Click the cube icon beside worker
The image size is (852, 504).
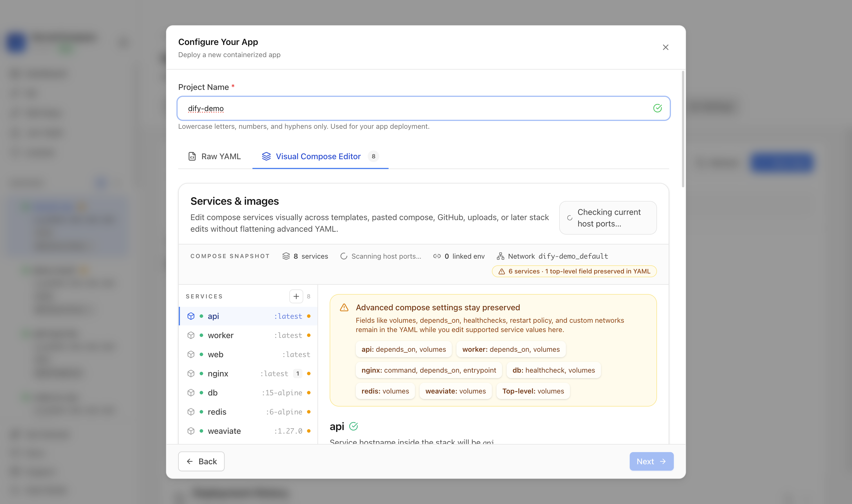coord(191,335)
